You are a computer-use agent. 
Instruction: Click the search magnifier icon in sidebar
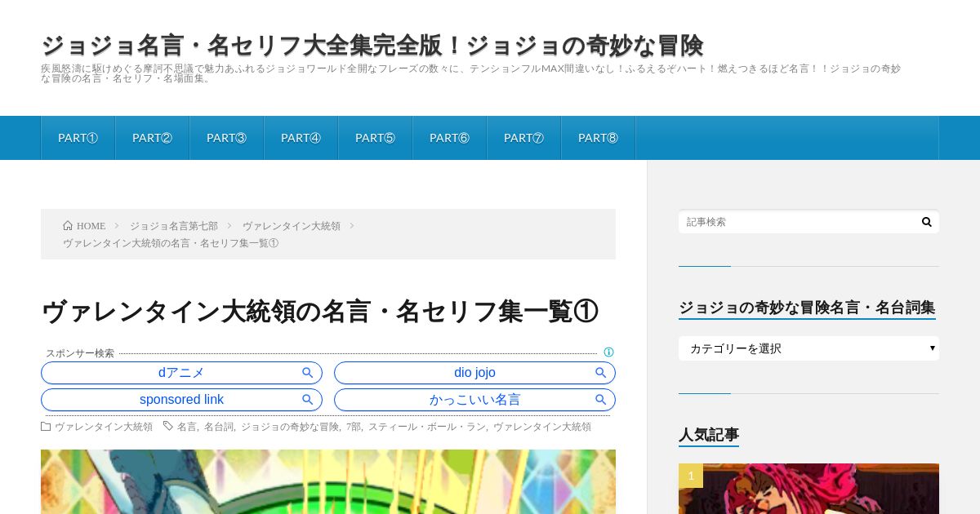point(926,222)
